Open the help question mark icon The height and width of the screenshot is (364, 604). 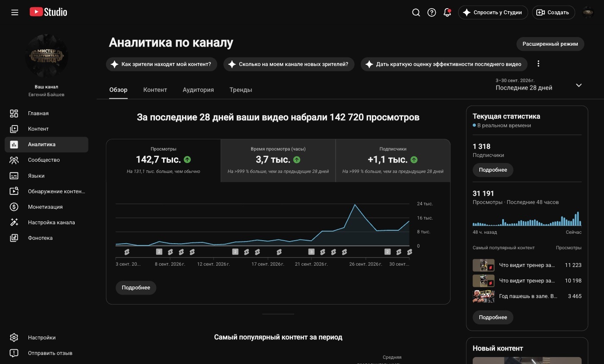(431, 13)
